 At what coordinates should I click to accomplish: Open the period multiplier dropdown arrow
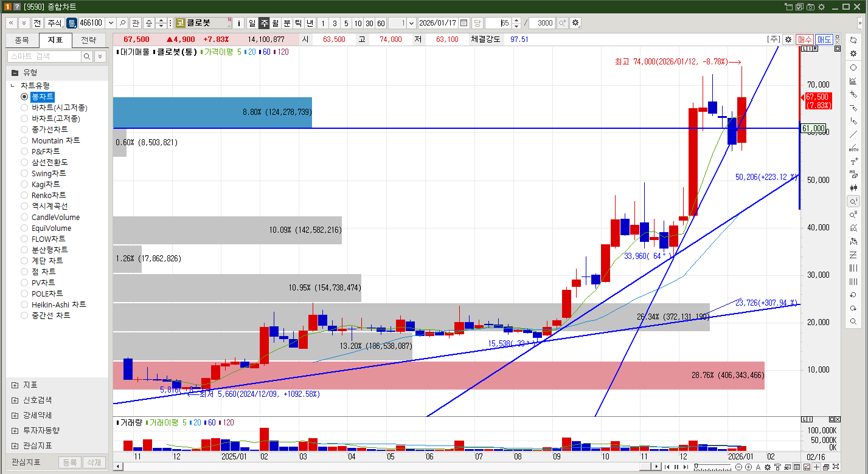pyautogui.click(x=411, y=22)
